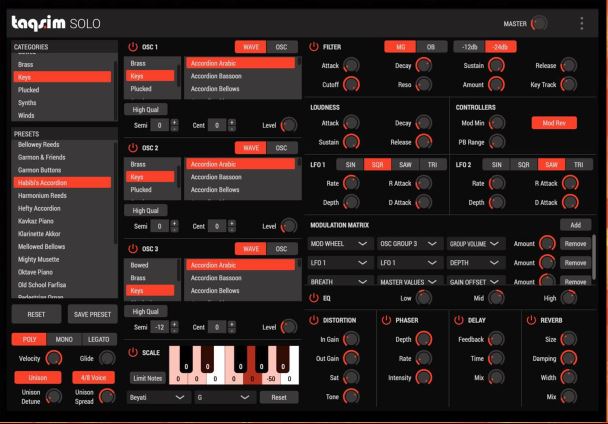Open the DEPTH destination dropdown
The height and width of the screenshot is (424, 608).
(476, 263)
